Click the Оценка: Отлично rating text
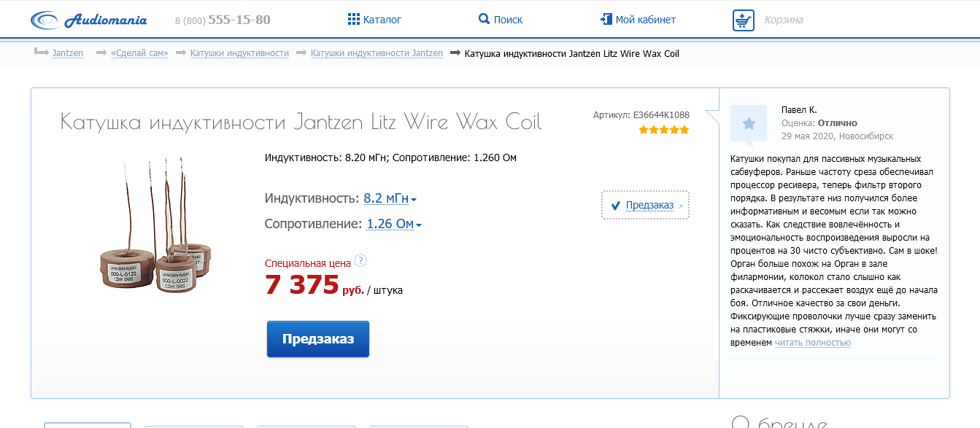980x428 pixels. coord(819,122)
